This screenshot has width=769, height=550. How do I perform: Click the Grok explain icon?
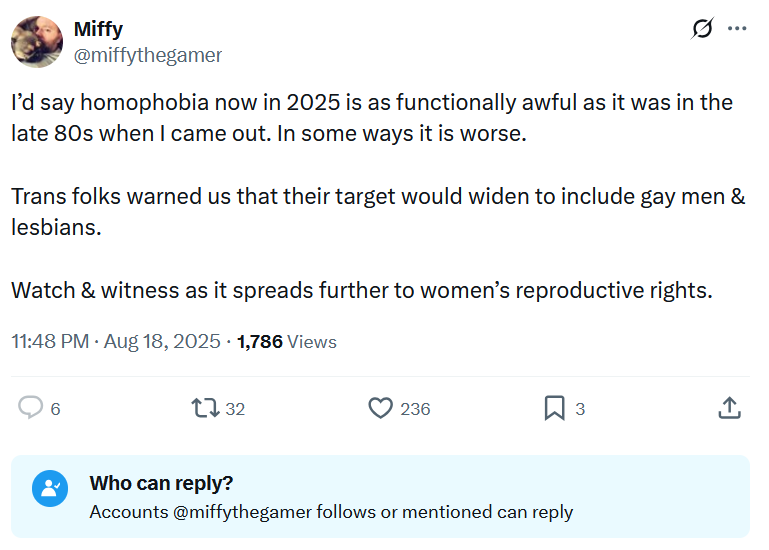702,28
